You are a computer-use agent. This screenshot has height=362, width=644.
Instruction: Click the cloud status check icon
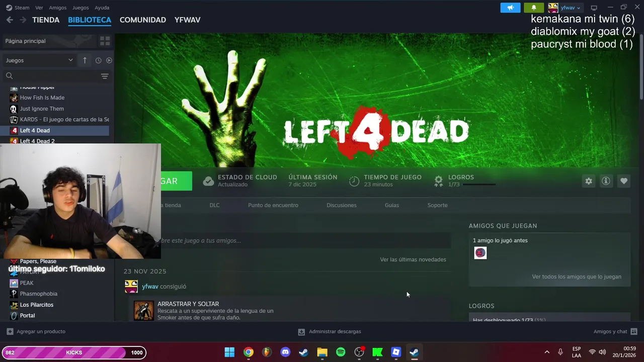208,181
